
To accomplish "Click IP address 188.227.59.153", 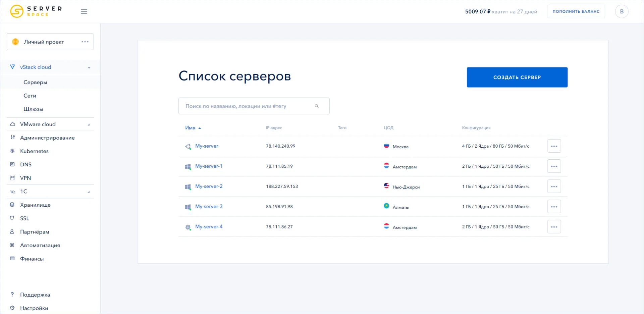I will [282, 186].
